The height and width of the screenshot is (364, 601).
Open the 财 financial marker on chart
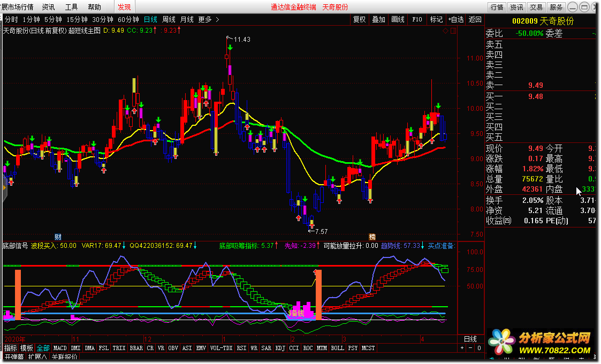click(x=58, y=237)
